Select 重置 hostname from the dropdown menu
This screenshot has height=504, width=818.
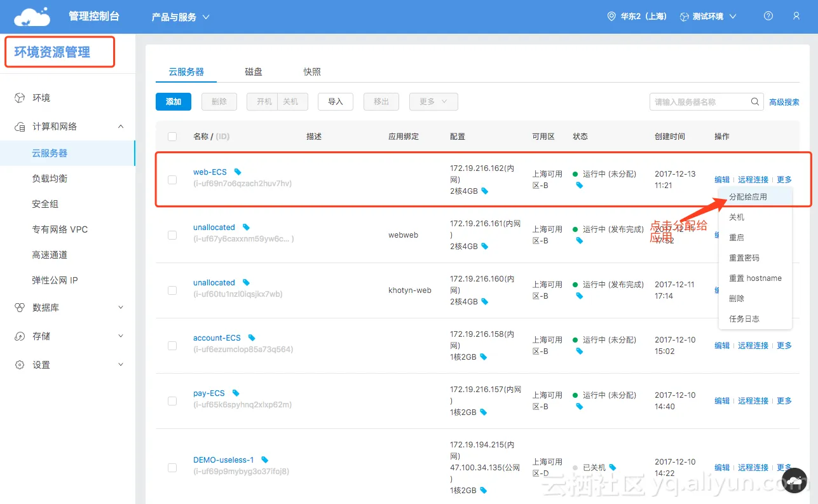755,278
